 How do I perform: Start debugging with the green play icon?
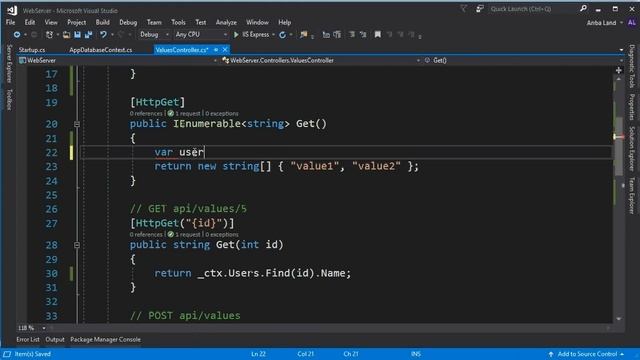pyautogui.click(x=236, y=35)
